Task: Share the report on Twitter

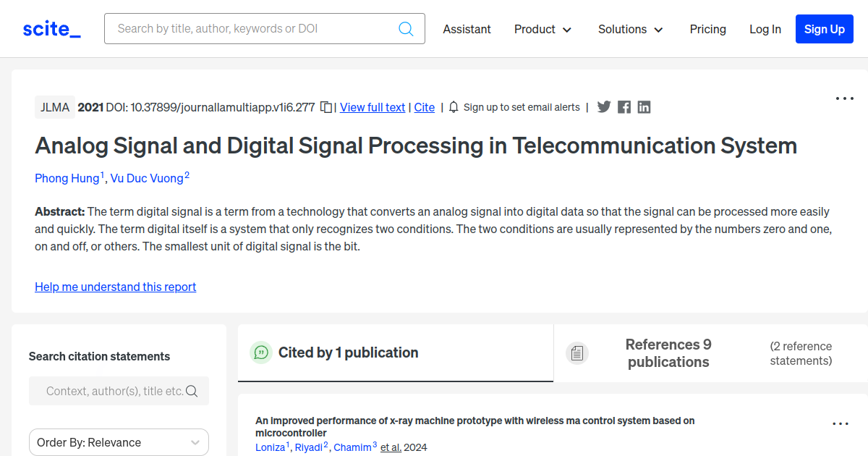Action: (x=604, y=107)
